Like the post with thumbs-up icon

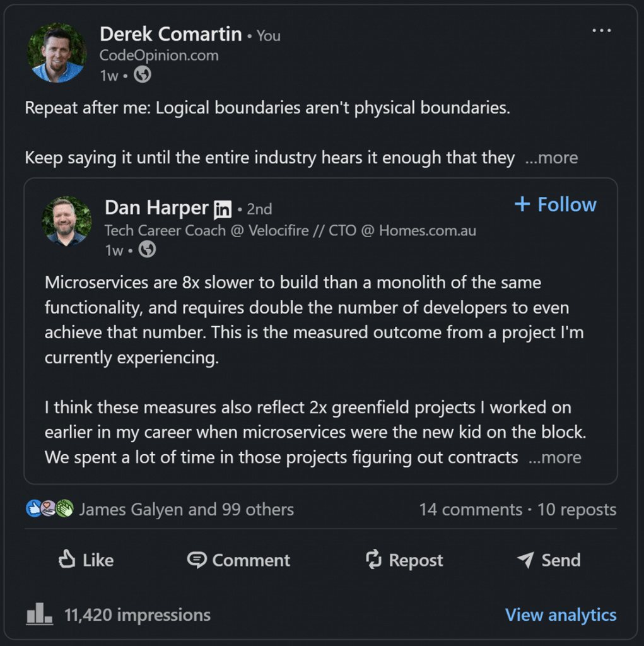tap(67, 560)
